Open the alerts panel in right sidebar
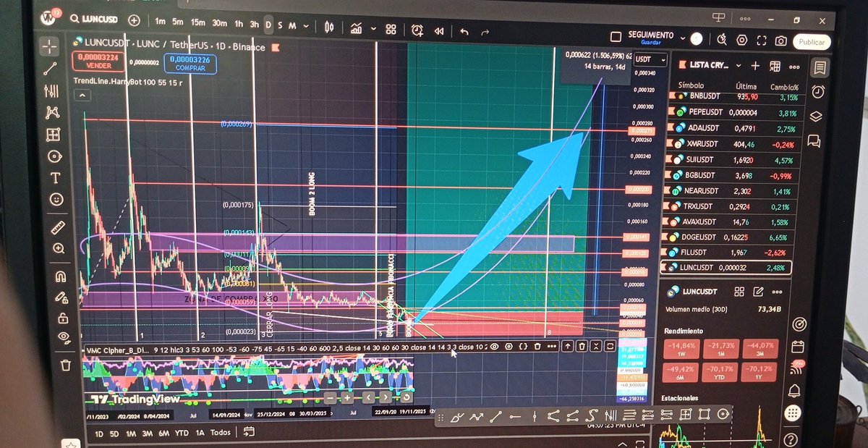 (x=817, y=92)
